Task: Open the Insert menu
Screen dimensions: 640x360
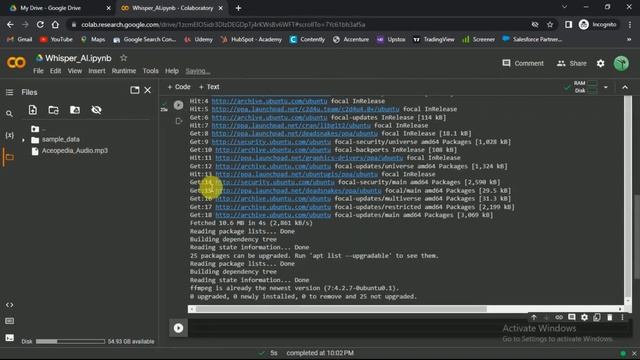Action: [x=97, y=71]
